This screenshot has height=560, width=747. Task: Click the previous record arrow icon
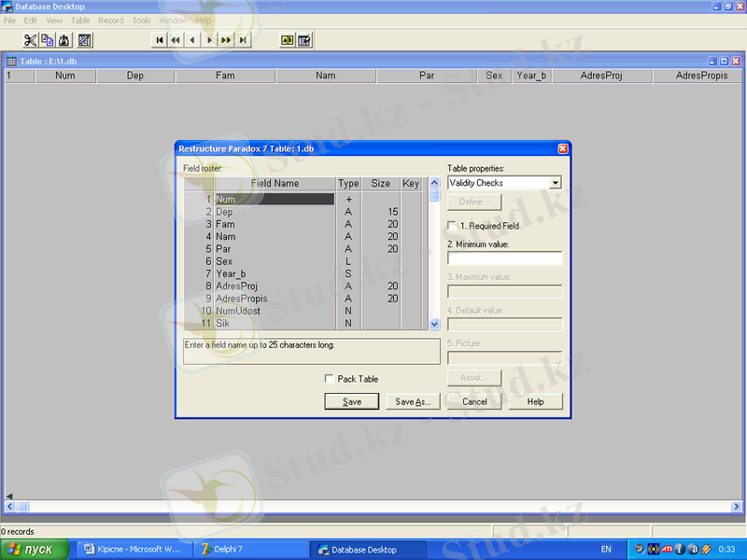point(192,40)
